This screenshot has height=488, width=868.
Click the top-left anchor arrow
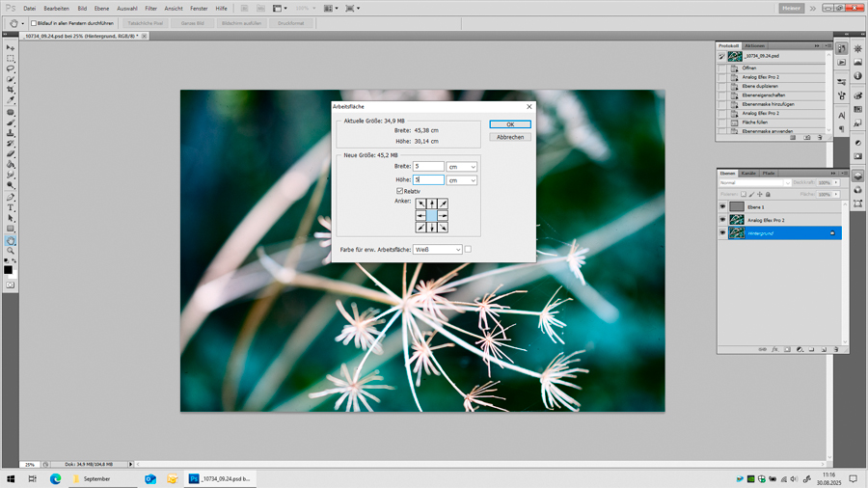(x=420, y=203)
